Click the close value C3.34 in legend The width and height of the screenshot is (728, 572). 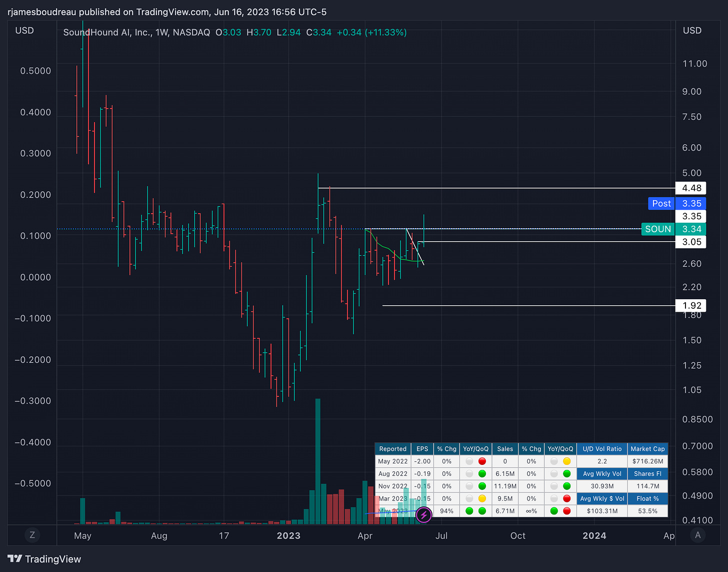pos(319,33)
